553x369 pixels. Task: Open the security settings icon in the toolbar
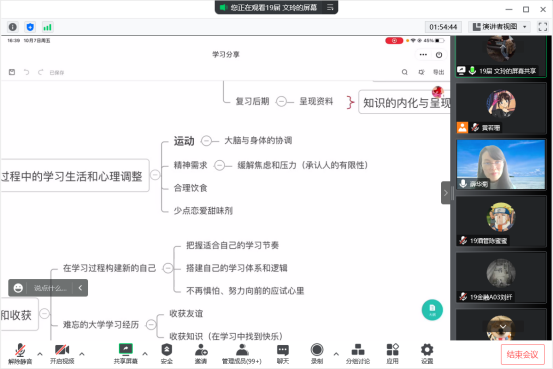tap(166, 353)
